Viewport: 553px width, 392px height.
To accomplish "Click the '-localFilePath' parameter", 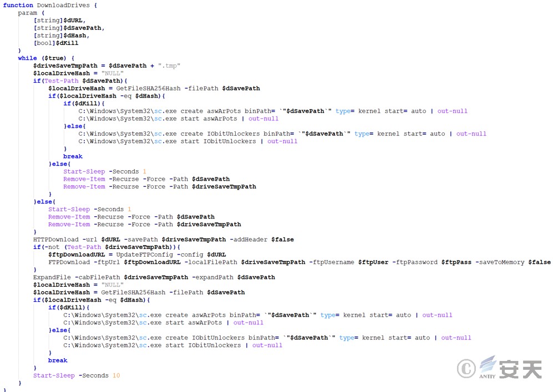I will 211,262.
